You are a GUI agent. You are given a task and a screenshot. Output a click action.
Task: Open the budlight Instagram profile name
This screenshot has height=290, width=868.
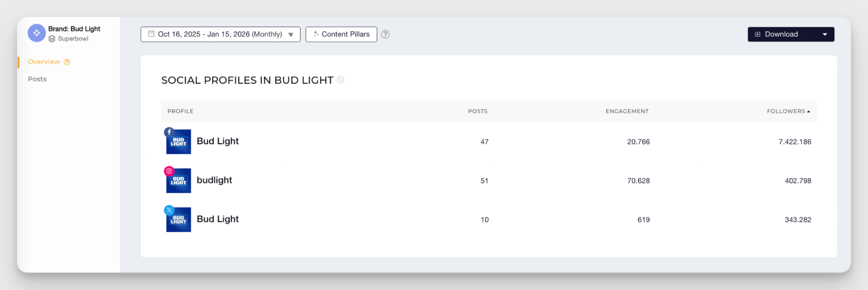(x=215, y=180)
